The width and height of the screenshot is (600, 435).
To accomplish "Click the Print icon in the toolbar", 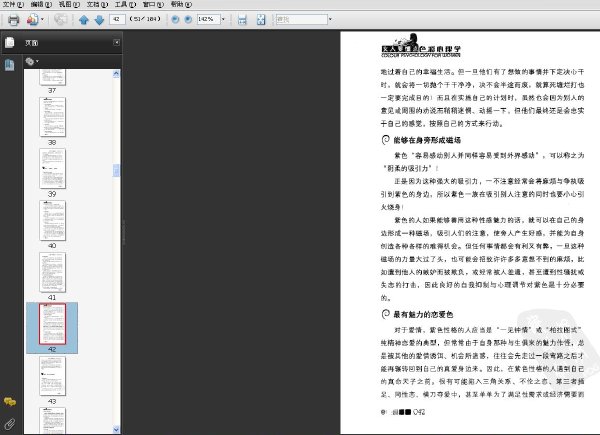I will (x=13, y=20).
